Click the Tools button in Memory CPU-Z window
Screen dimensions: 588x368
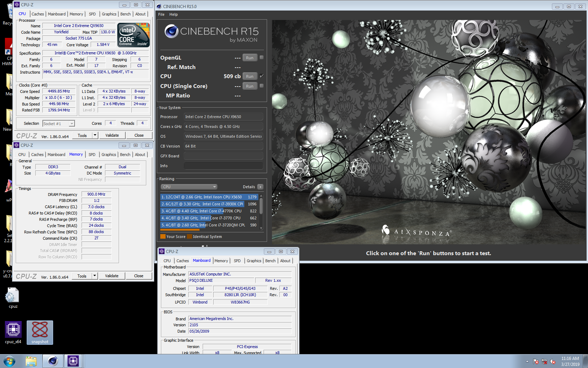click(82, 276)
